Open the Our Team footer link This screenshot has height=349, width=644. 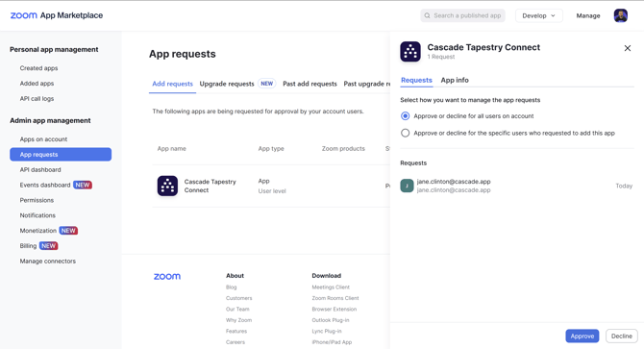(x=237, y=310)
